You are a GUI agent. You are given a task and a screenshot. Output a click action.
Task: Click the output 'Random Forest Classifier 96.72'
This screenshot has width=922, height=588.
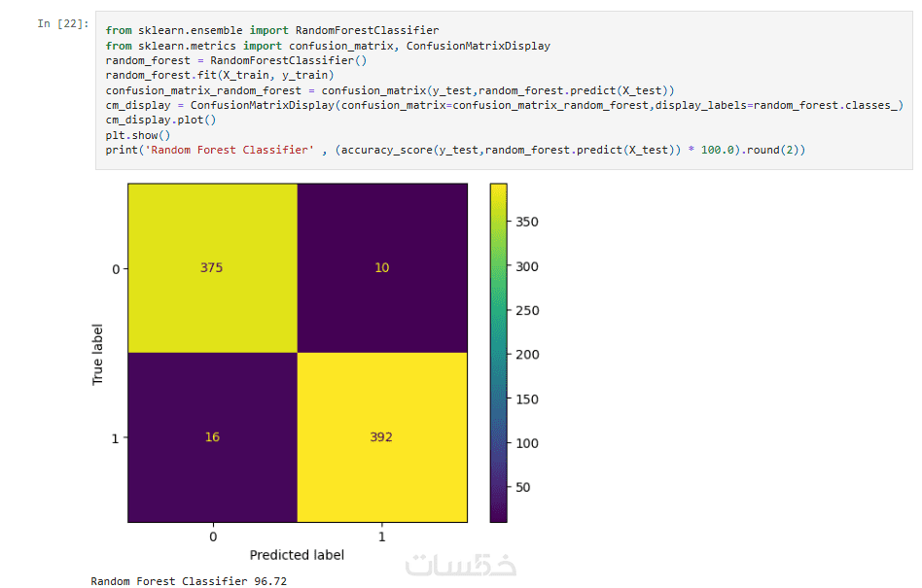(189, 581)
